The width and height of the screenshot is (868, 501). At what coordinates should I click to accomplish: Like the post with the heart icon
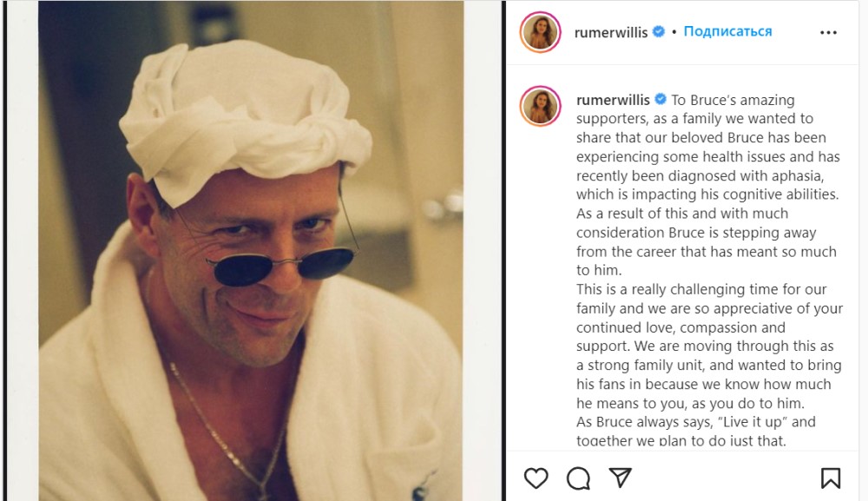(536, 478)
